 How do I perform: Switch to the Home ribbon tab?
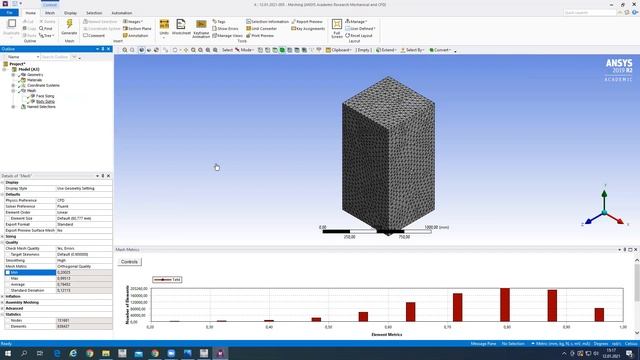[x=31, y=13]
